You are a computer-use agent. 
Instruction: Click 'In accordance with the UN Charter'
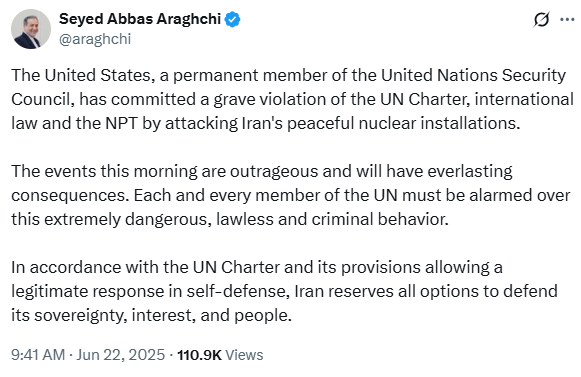(145, 267)
